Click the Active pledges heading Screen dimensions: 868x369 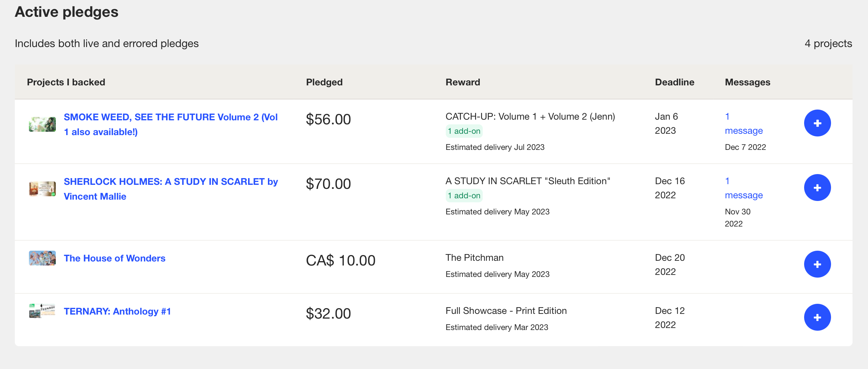coord(66,12)
